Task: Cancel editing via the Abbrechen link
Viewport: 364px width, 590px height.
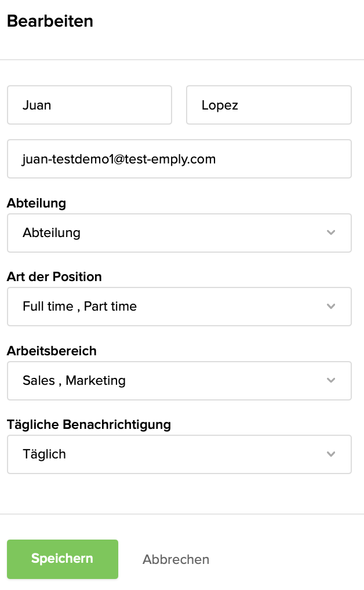Action: [x=176, y=559]
